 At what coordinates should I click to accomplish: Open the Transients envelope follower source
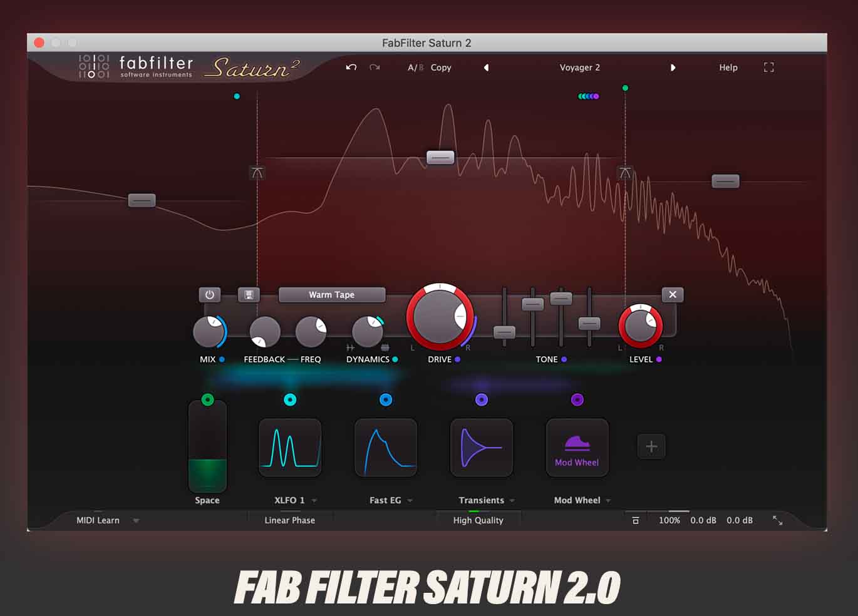(482, 448)
